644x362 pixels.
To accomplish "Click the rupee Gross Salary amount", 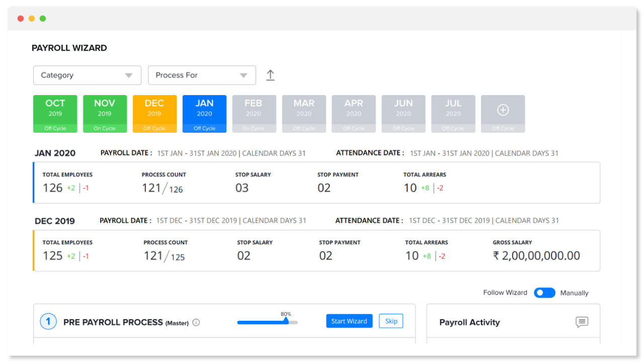I will [536, 256].
